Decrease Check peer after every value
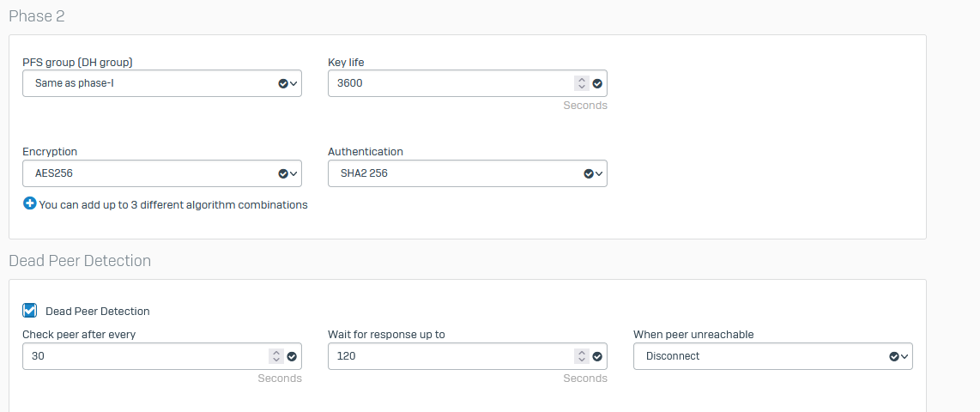This screenshot has width=980, height=412. (276, 360)
